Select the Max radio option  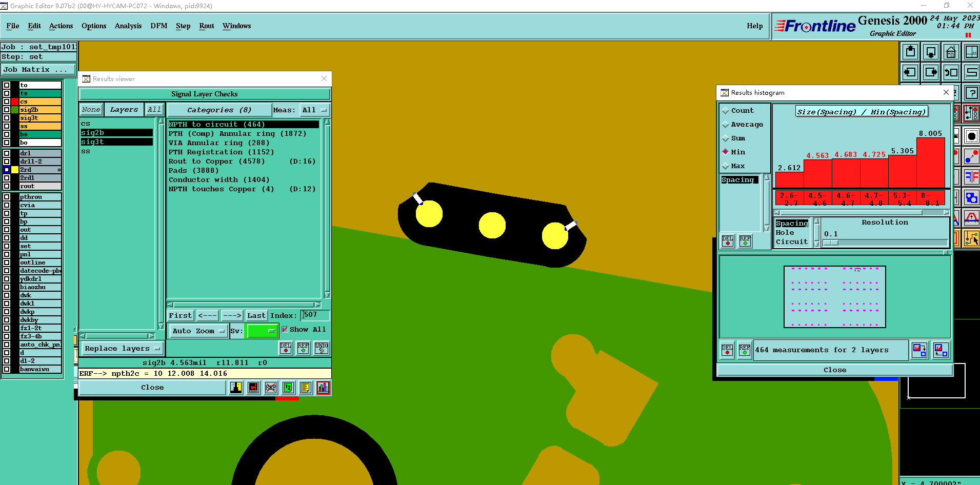tap(726, 166)
